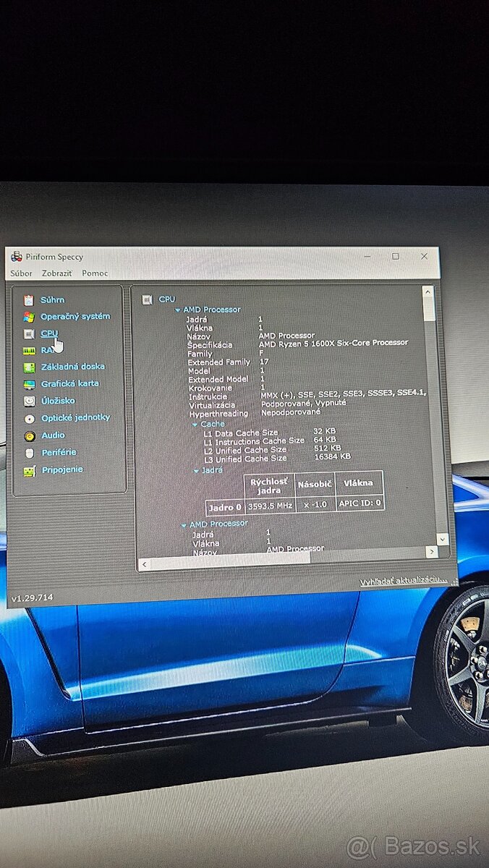This screenshot has width=489, height=868.
Task: Open the Optické jednotky section
Action: pyautogui.click(x=76, y=418)
